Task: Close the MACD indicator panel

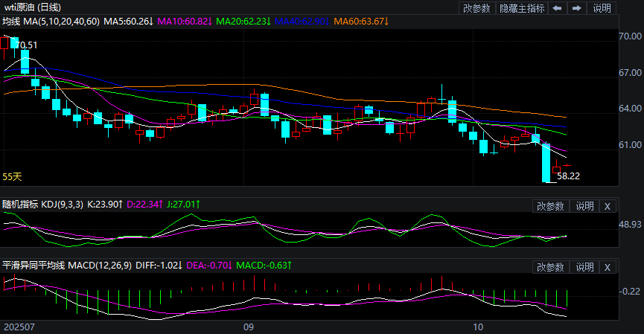Action: 607,267
